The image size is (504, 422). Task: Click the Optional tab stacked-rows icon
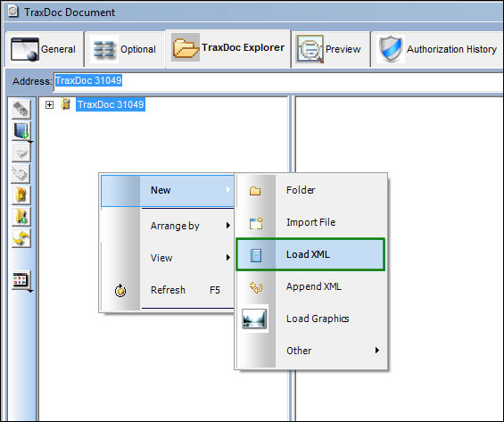pos(104,50)
